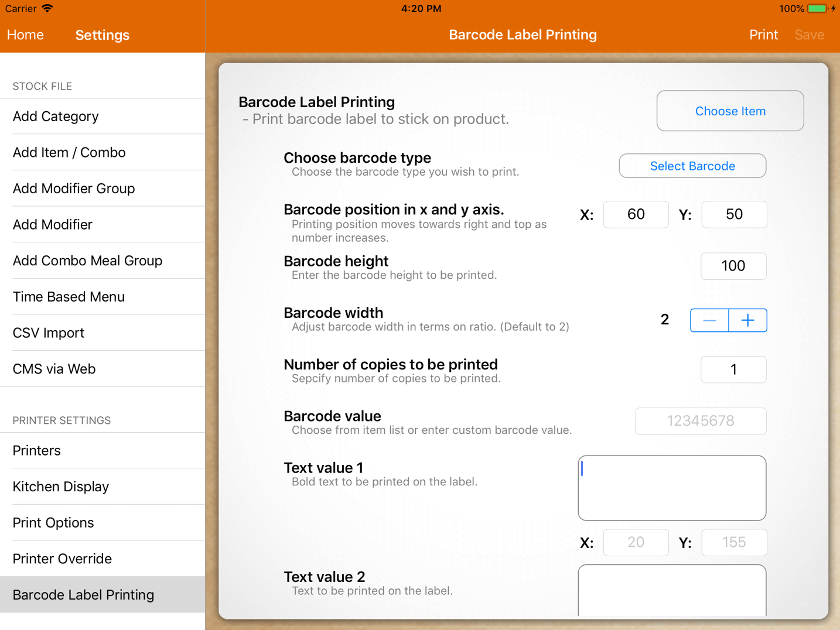Viewport: 840px width, 630px height.
Task: Focus the Text value 2 text area
Action: [671, 590]
